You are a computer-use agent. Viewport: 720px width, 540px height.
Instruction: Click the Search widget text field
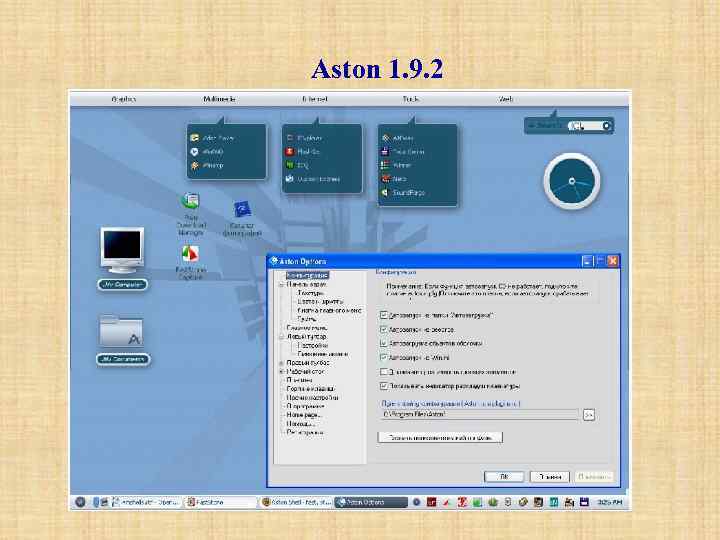tap(584, 125)
